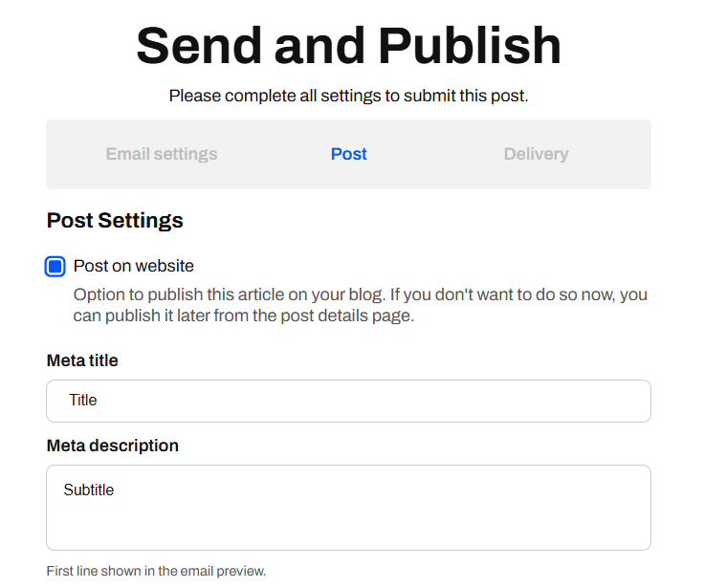Screen dimensions: 704x588
Task: Focus the Meta description text area
Action: [348, 508]
